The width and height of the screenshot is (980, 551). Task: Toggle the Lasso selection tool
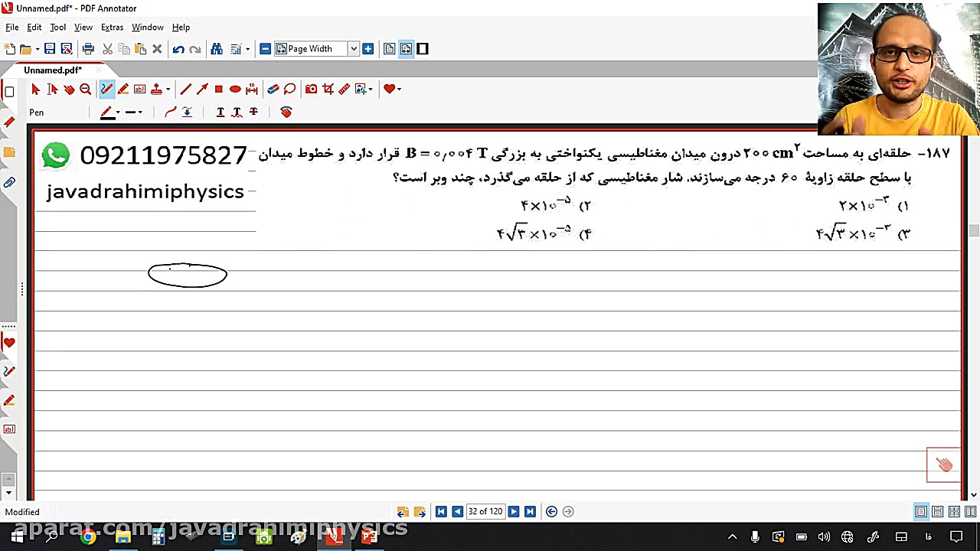289,89
